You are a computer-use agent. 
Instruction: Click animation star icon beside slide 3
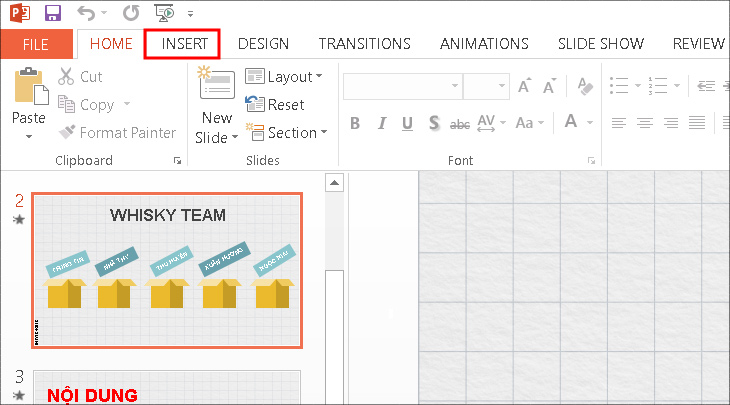[x=19, y=395]
